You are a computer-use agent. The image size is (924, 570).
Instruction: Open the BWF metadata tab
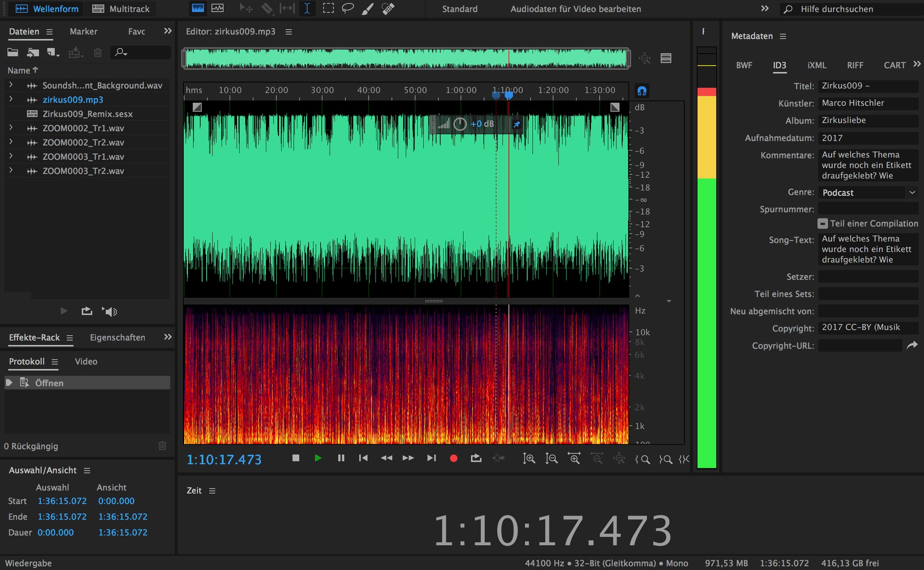pyautogui.click(x=744, y=65)
